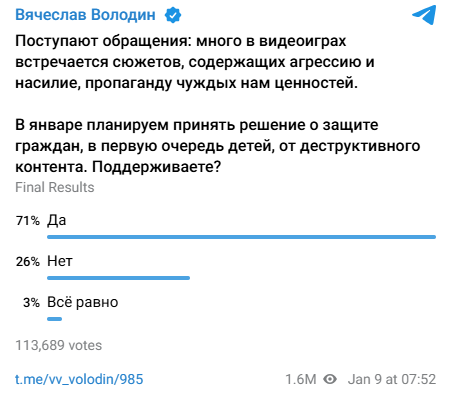Viewport: 451px width, 397px height.
Task: Click the verified badge next to Володин
Action: (x=173, y=15)
